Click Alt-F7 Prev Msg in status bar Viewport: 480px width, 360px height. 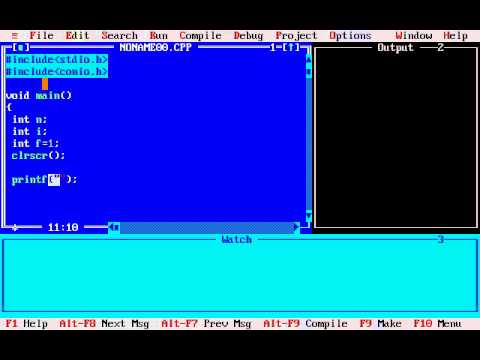pyautogui.click(x=206, y=324)
